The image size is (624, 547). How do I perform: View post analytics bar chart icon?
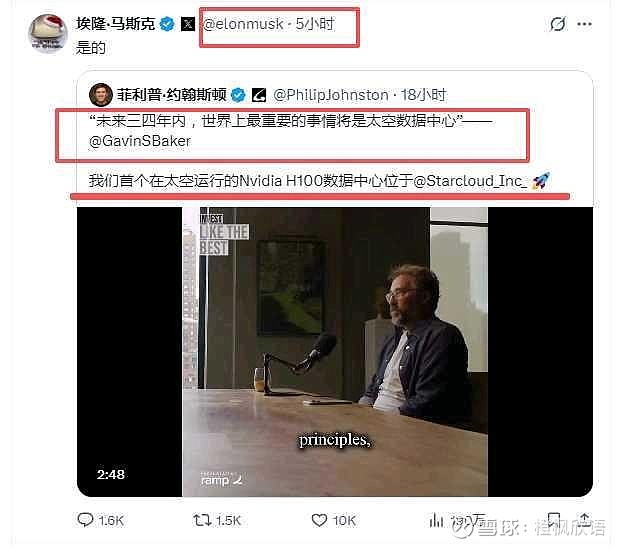(x=436, y=520)
